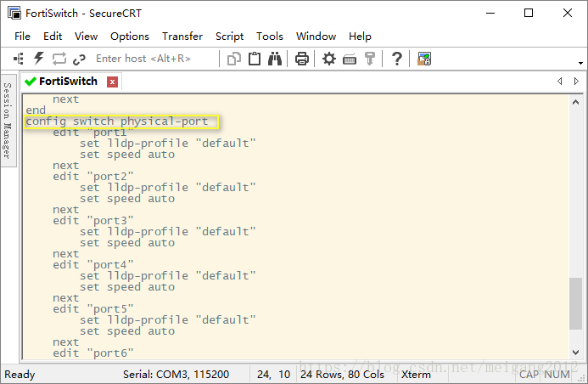Click the Reconnect session icon
588x384 pixels.
[x=59, y=59]
